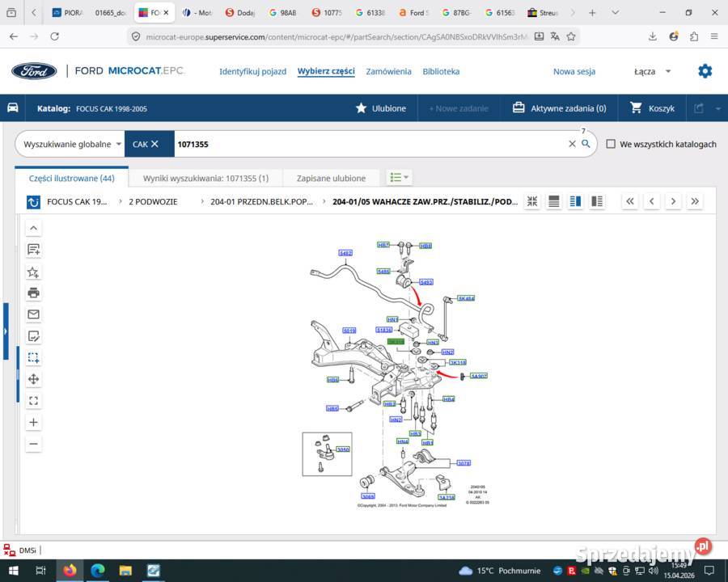The image size is (728, 582).
Task: Select part callout 5K484 for stabilizer link
Action: click(466, 298)
